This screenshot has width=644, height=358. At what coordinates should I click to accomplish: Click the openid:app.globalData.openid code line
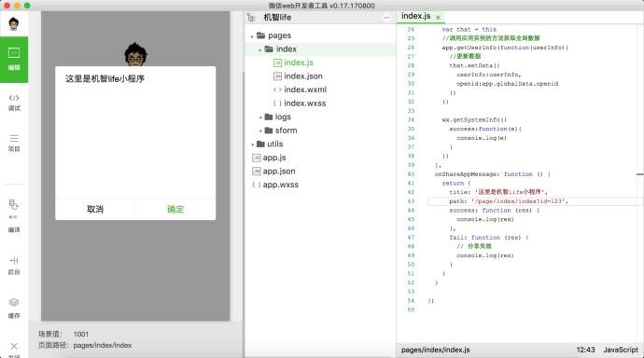coord(507,84)
